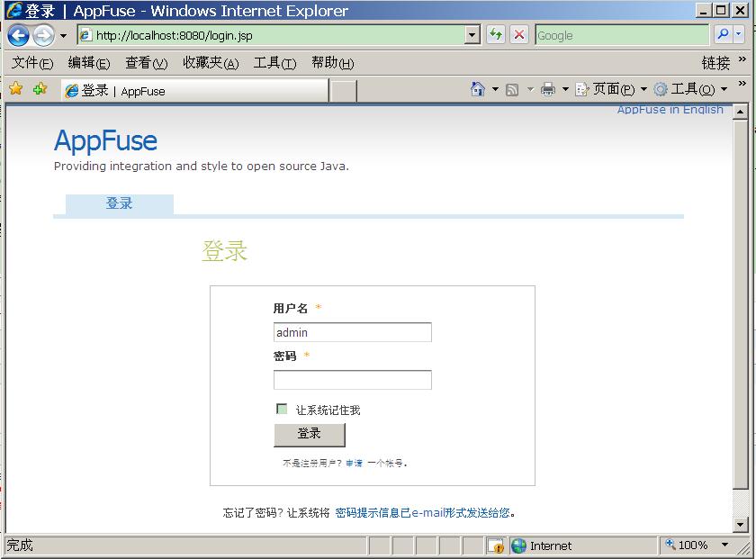Open the recent pages dropdown beside Forward
Screen dimensions: 756x559
(x=63, y=36)
